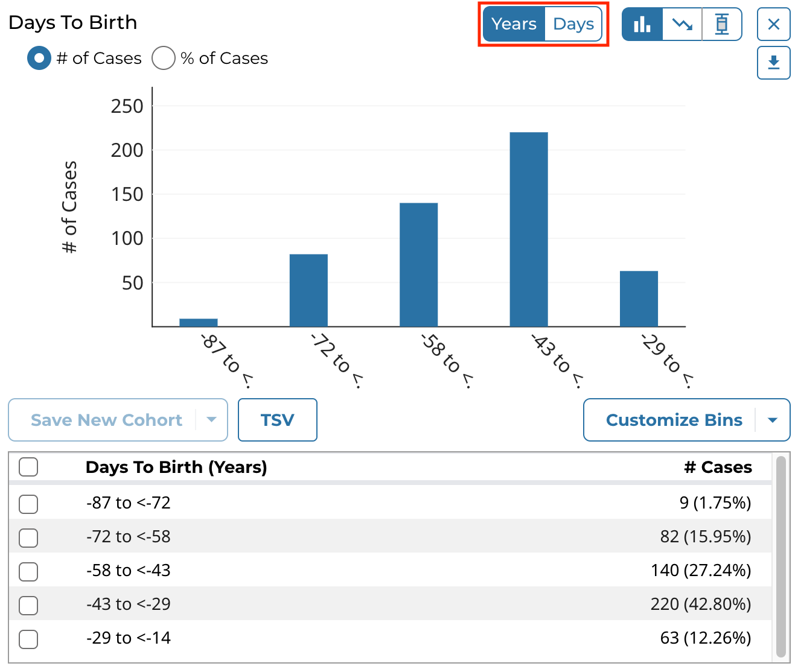
Task: Open the Save New Cohort dropdown arrow
Action: click(x=211, y=420)
